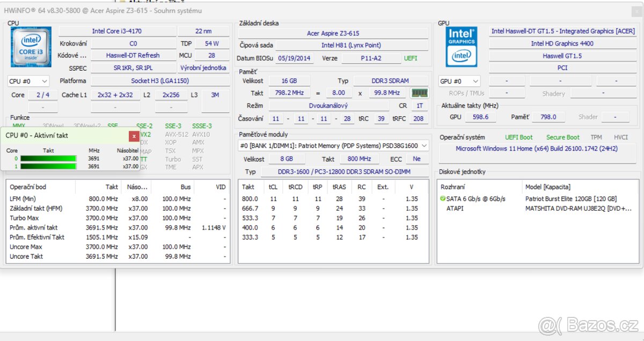
Task: Click the memory module icon beside 99.8 MHz
Action: pos(420,93)
